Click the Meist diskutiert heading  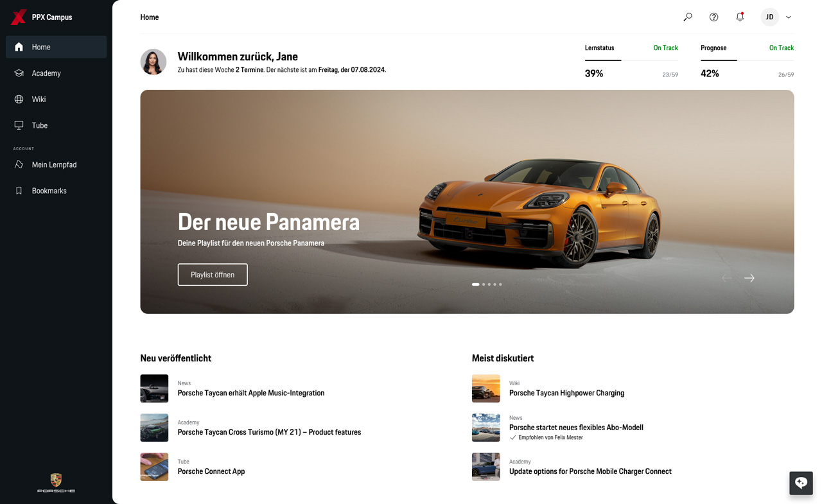tap(503, 358)
